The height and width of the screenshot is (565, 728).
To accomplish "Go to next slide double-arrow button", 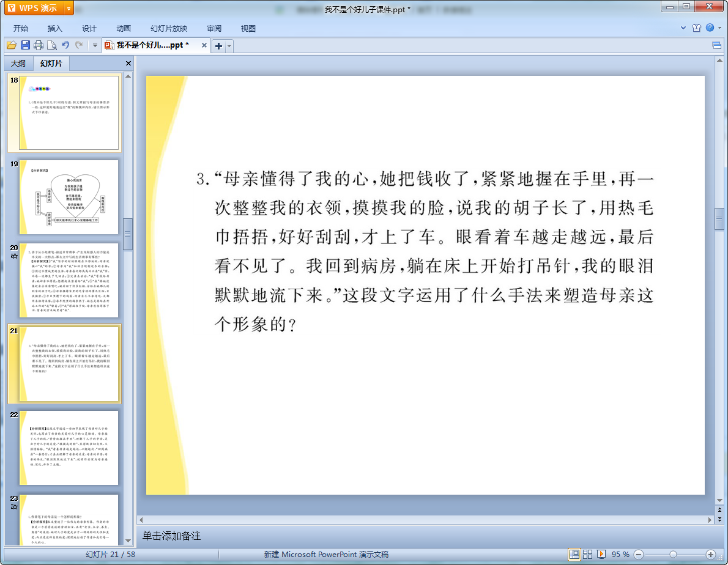I will coord(719,519).
